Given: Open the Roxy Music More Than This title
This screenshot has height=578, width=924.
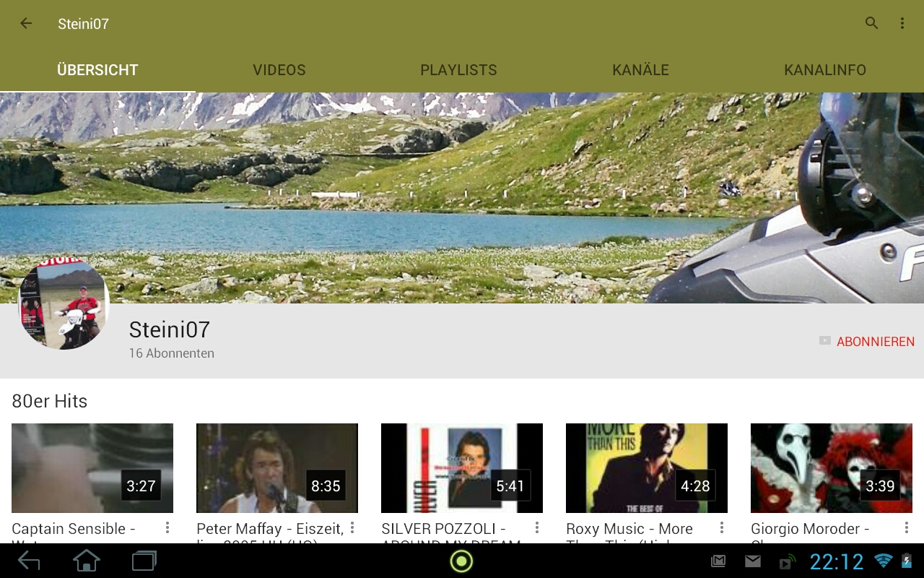Looking at the screenshot, I should coord(629,530).
